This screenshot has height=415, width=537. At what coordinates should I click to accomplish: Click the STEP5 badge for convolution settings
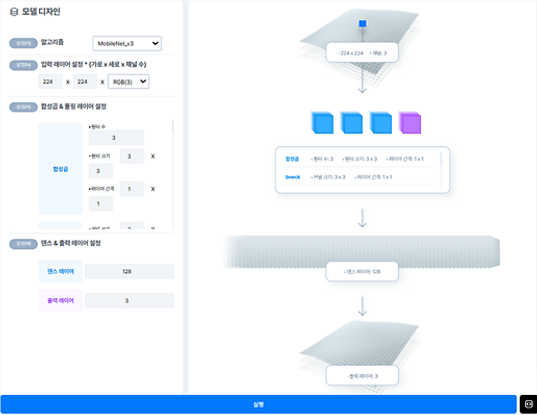point(23,107)
